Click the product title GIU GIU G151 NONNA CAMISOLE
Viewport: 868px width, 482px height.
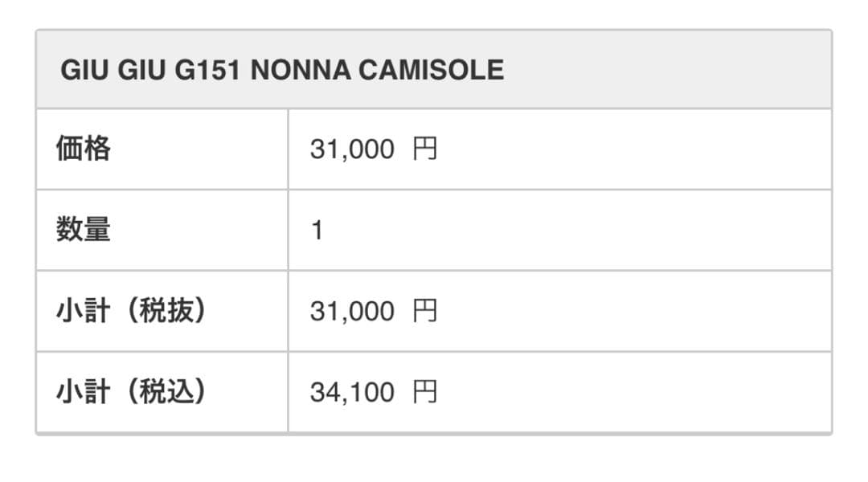point(281,70)
